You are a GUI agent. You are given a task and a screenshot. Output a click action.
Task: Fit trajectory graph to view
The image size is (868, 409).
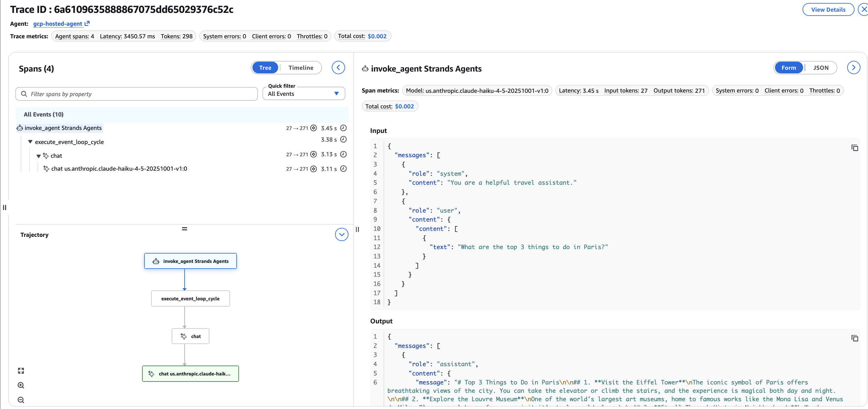tap(21, 371)
